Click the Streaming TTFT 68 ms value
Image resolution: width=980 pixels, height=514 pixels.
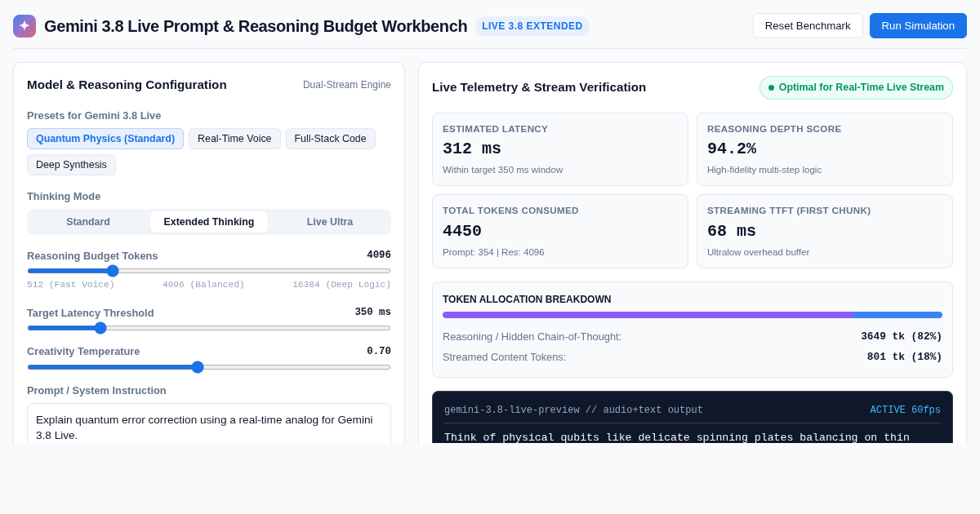[732, 232]
